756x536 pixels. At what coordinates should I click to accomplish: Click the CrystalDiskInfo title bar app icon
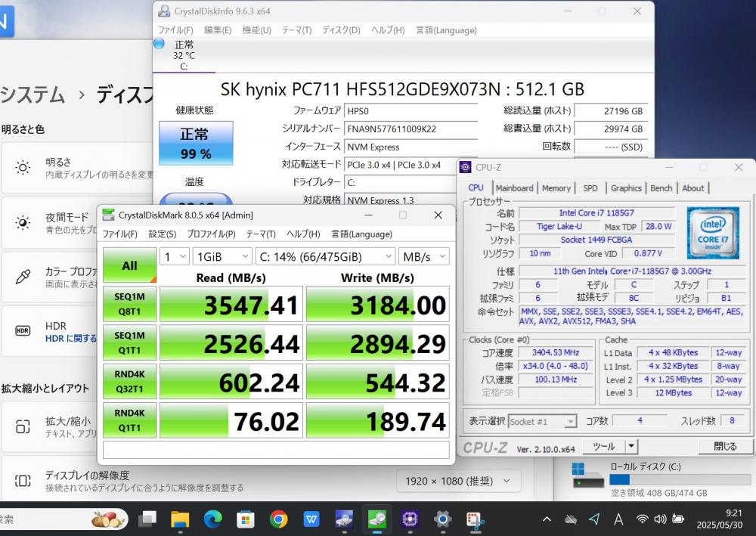tap(164, 11)
